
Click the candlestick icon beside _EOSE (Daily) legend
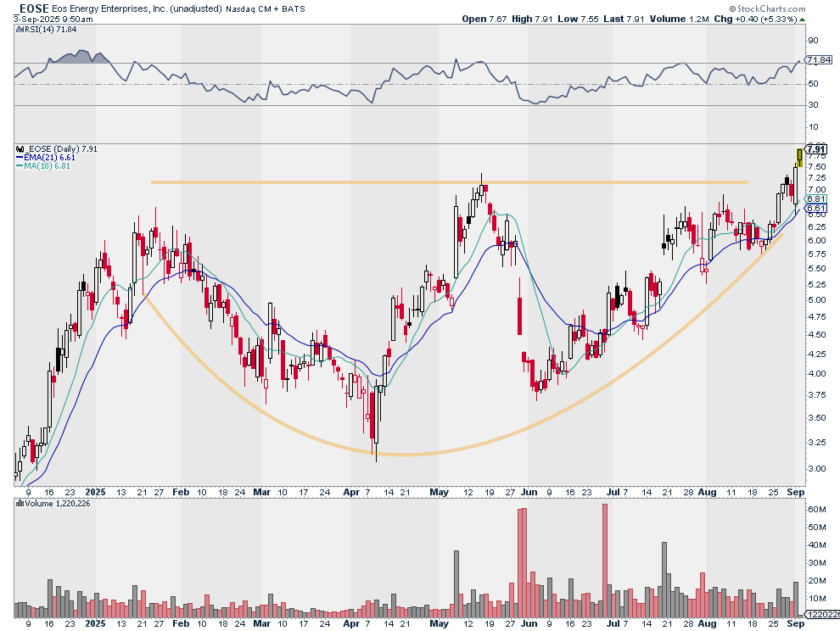[x=20, y=149]
